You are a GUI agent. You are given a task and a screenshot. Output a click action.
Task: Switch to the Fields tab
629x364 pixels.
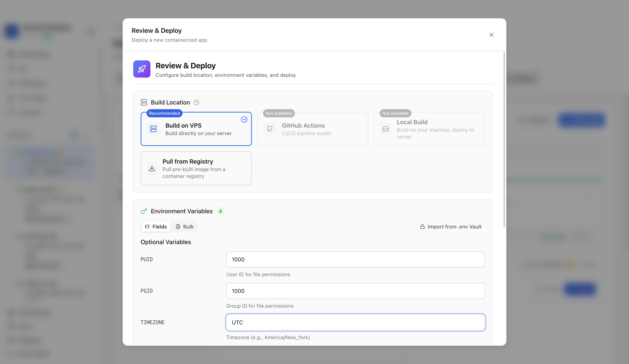point(156,227)
